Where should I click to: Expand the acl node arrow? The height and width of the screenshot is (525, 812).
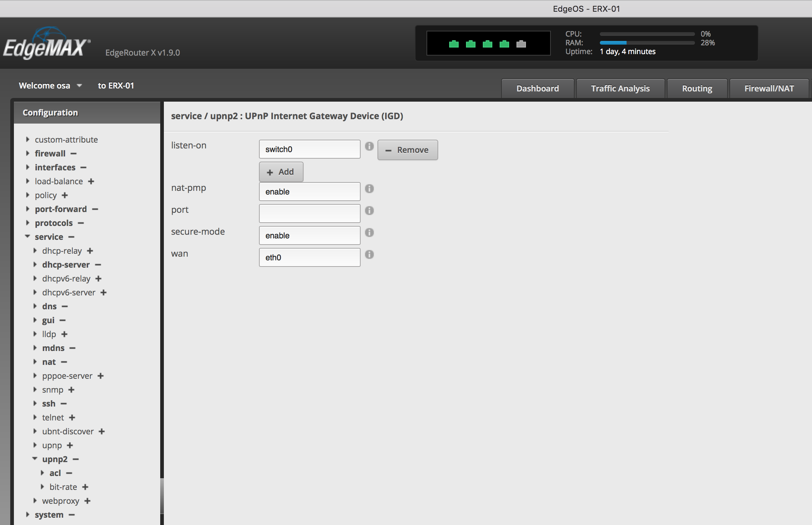pyautogui.click(x=42, y=473)
